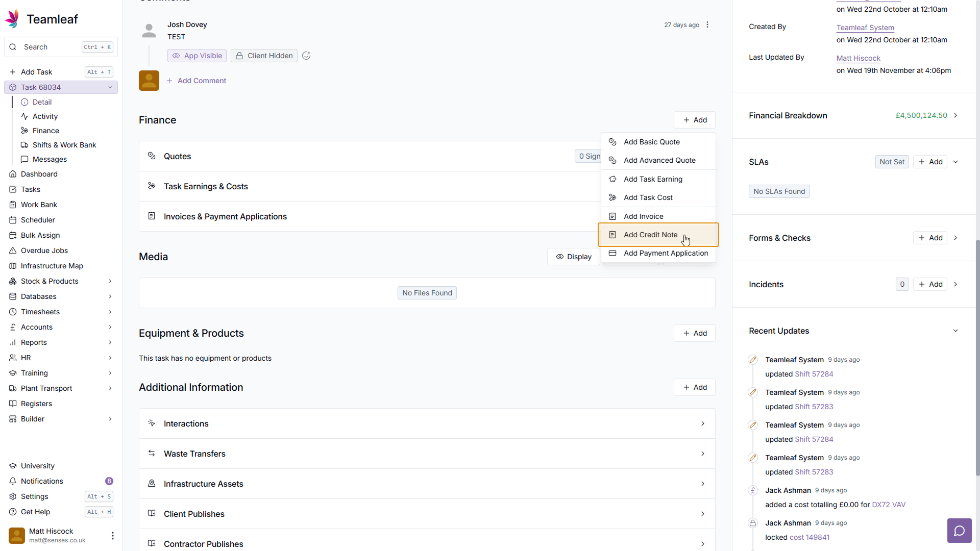Select Add Credit Note menu item
Image resolution: width=980 pixels, height=551 pixels.
(650, 235)
